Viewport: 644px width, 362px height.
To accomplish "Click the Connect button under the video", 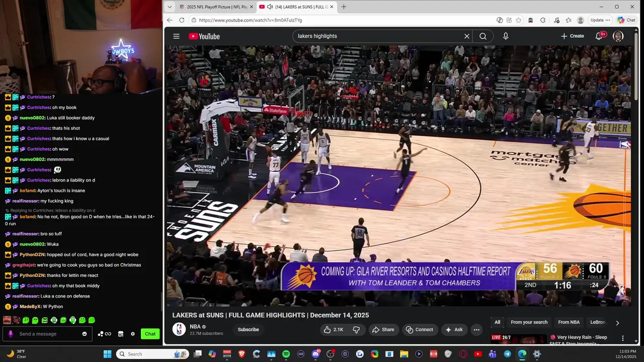I will (x=420, y=330).
